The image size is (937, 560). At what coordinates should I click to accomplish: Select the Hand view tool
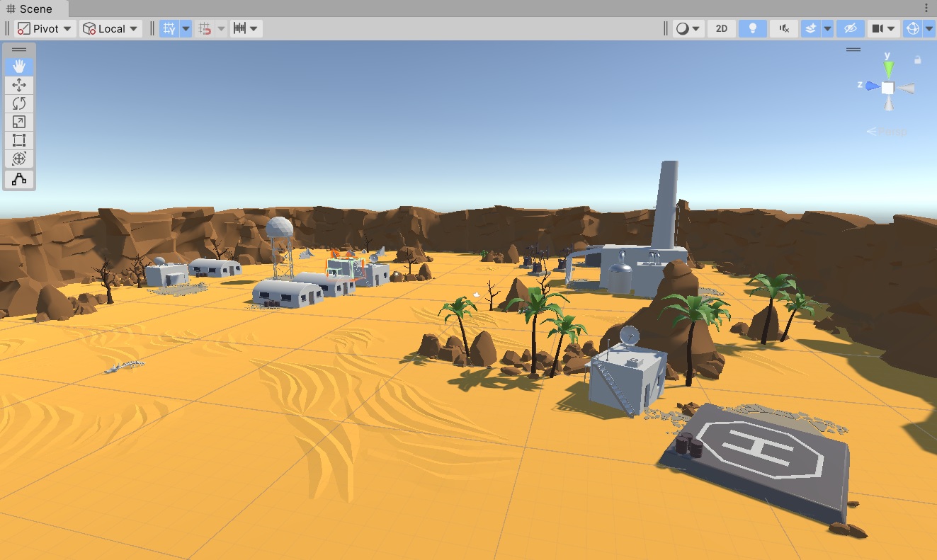pos(19,67)
